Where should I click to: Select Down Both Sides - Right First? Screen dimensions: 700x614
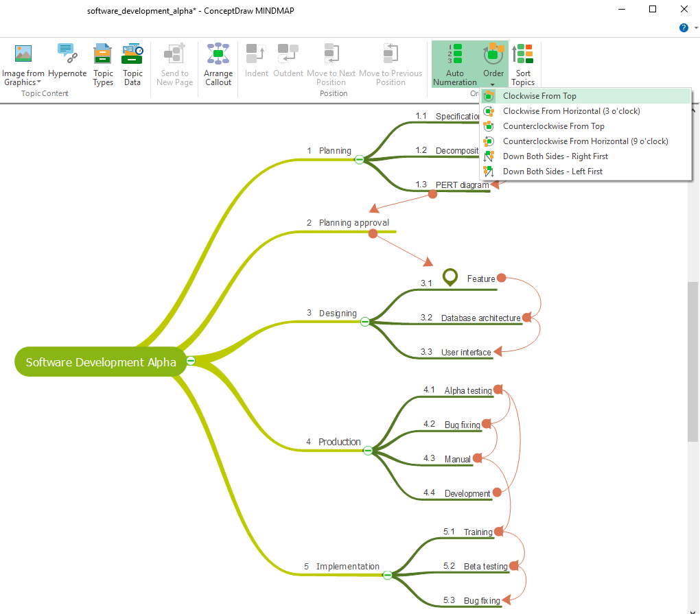point(556,156)
